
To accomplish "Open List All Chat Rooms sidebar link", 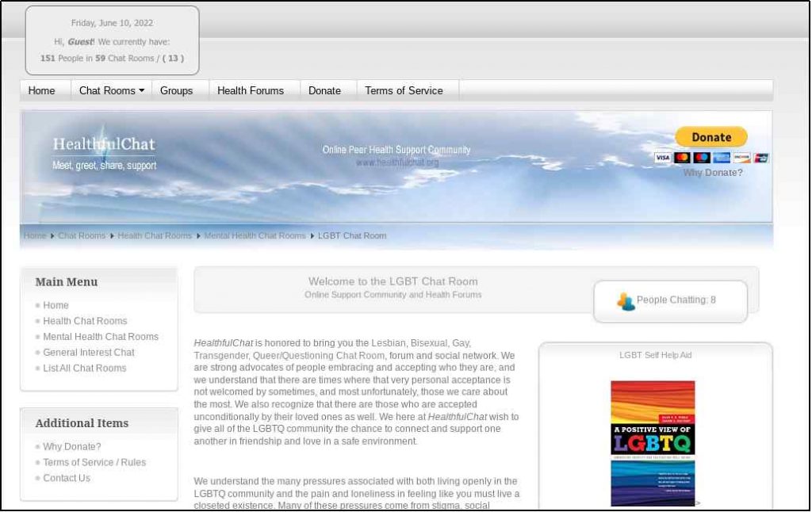I will click(x=84, y=369).
